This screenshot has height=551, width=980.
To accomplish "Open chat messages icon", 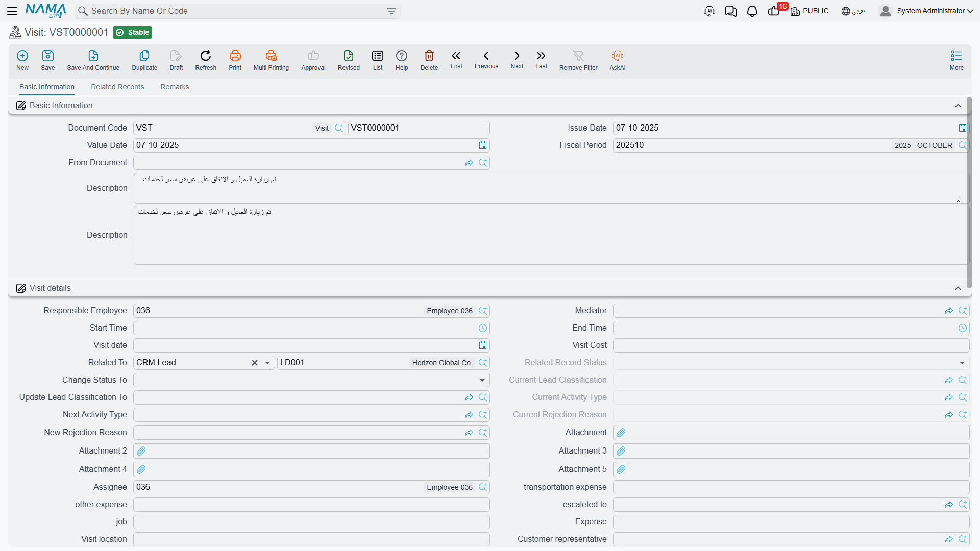I will (x=731, y=11).
